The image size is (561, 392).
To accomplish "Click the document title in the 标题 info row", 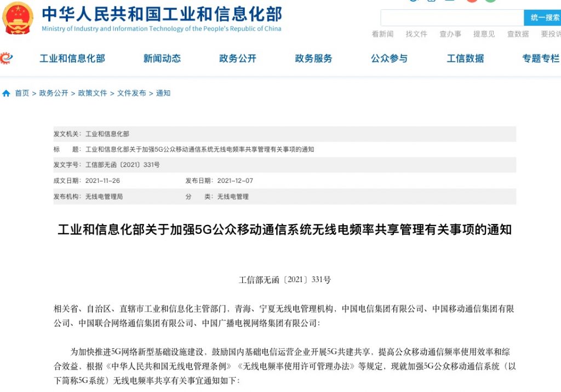I will 199,149.
